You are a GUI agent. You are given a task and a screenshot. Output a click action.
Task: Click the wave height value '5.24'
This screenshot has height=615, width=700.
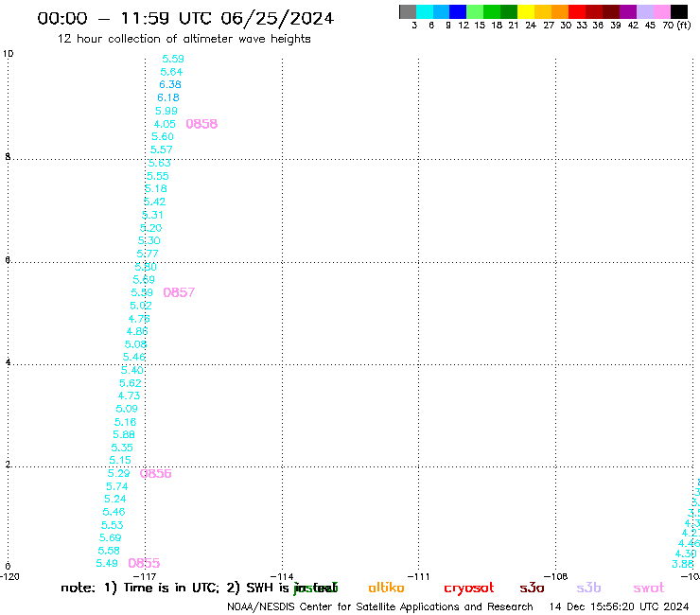pos(115,499)
